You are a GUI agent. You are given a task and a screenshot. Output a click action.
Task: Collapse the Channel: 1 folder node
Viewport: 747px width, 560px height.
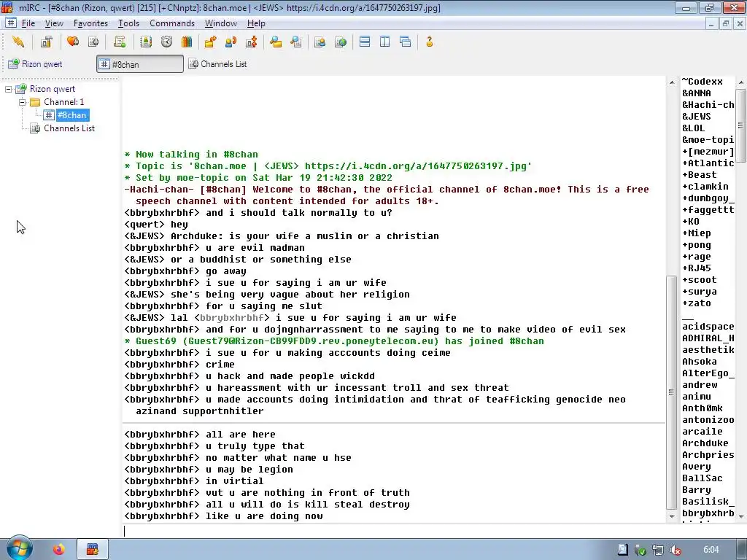pos(22,102)
